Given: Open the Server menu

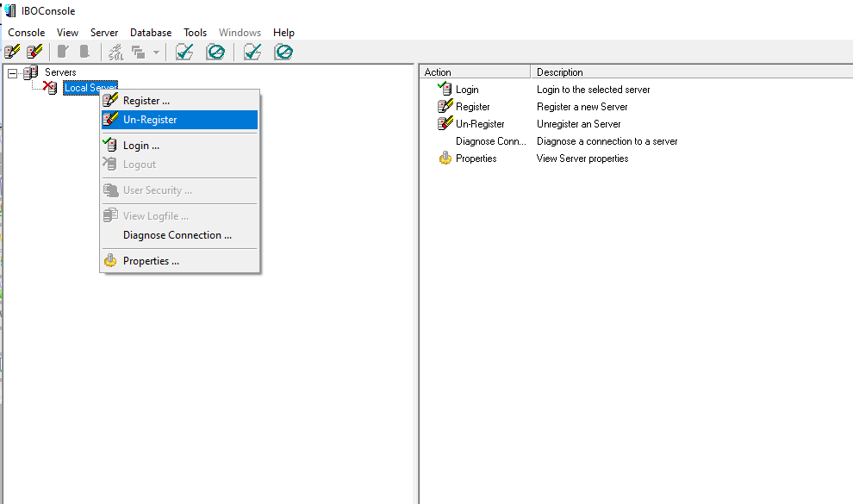Looking at the screenshot, I should (x=104, y=33).
